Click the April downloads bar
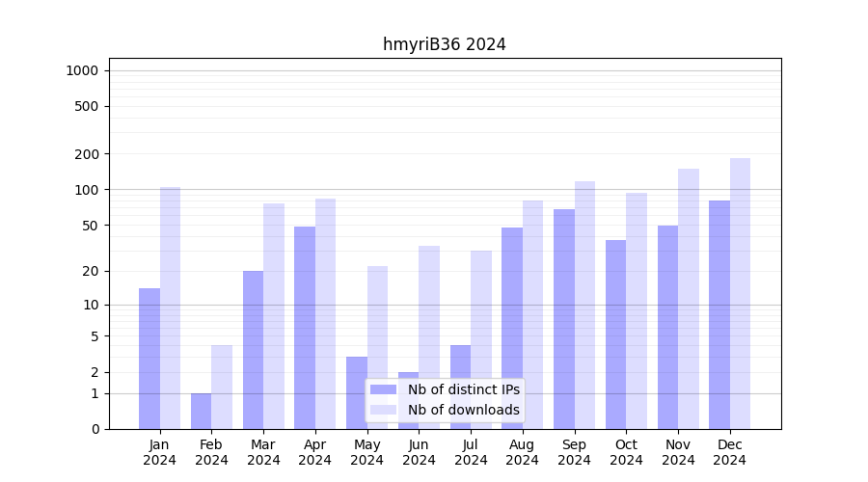Screen dimensions: 868x482 325,314
